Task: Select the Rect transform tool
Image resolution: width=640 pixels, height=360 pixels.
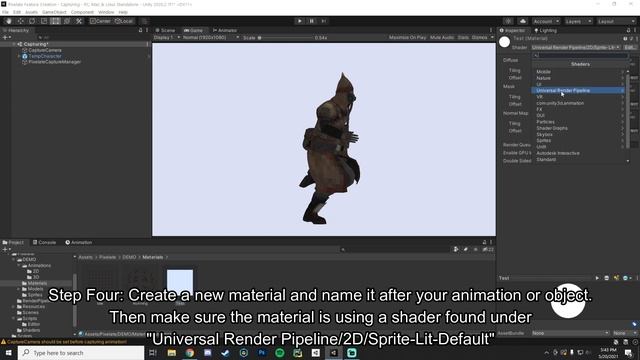Action: tap(55, 21)
